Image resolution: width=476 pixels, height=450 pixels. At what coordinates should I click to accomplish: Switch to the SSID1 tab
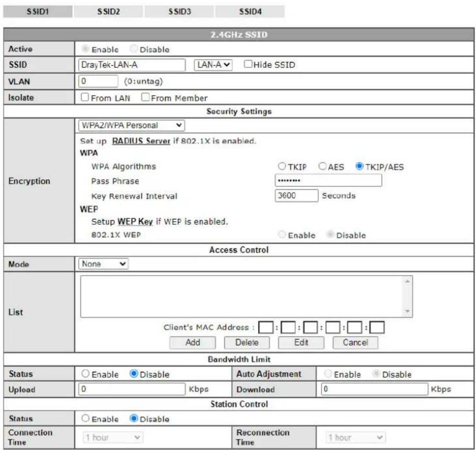(38, 11)
